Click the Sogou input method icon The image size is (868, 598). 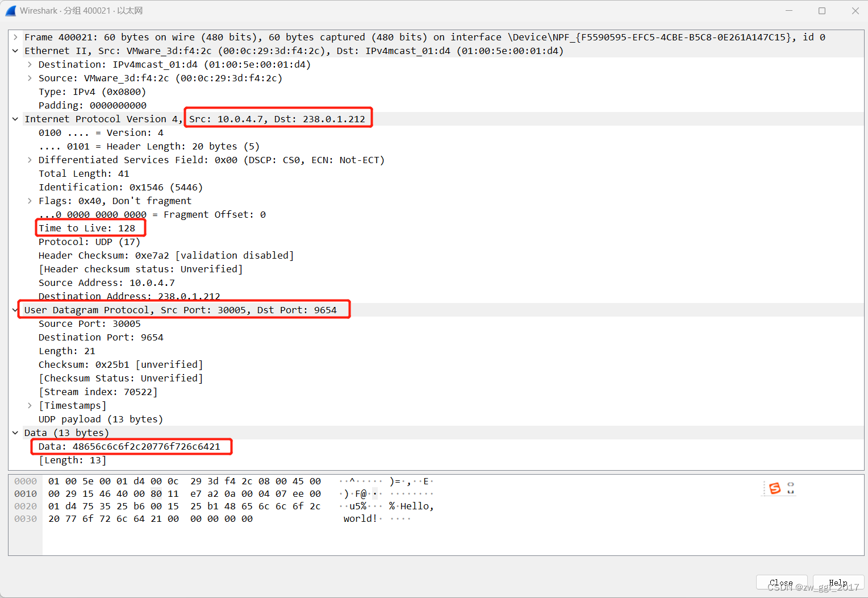tap(775, 488)
